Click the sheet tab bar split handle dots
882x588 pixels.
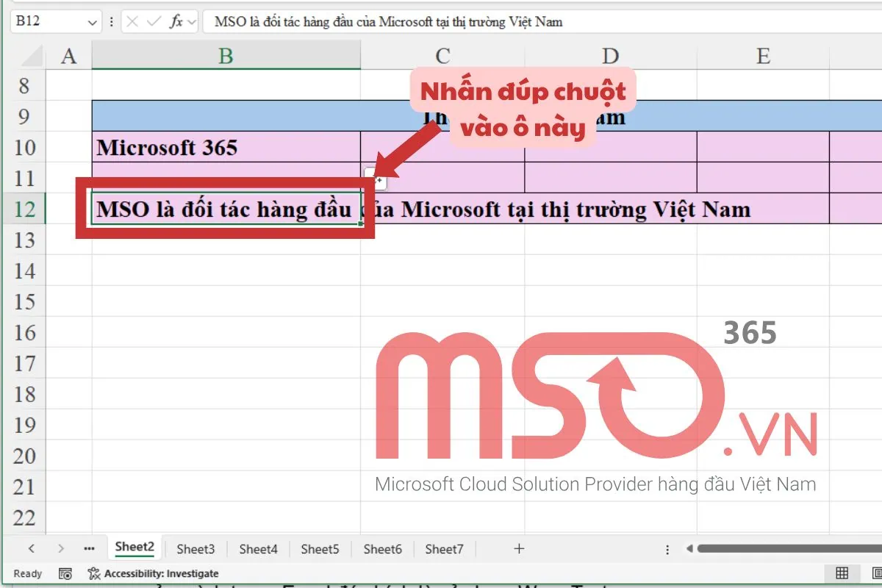point(667,549)
